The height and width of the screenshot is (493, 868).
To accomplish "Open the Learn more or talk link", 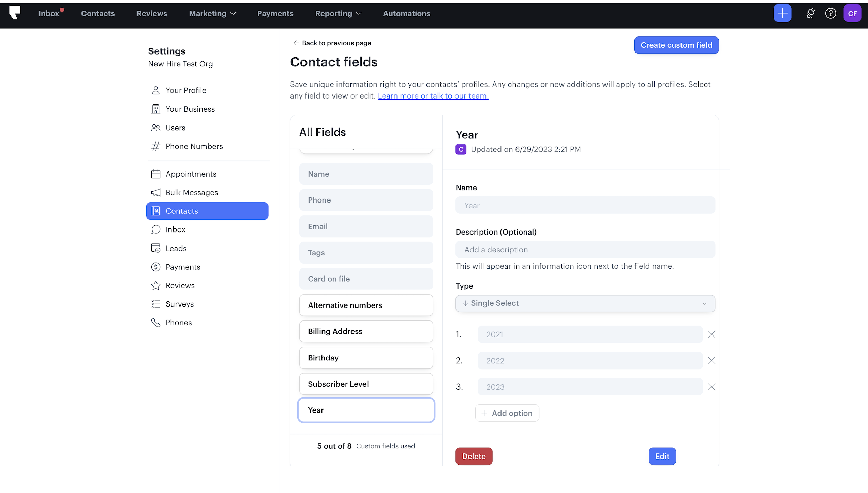I will pos(433,96).
